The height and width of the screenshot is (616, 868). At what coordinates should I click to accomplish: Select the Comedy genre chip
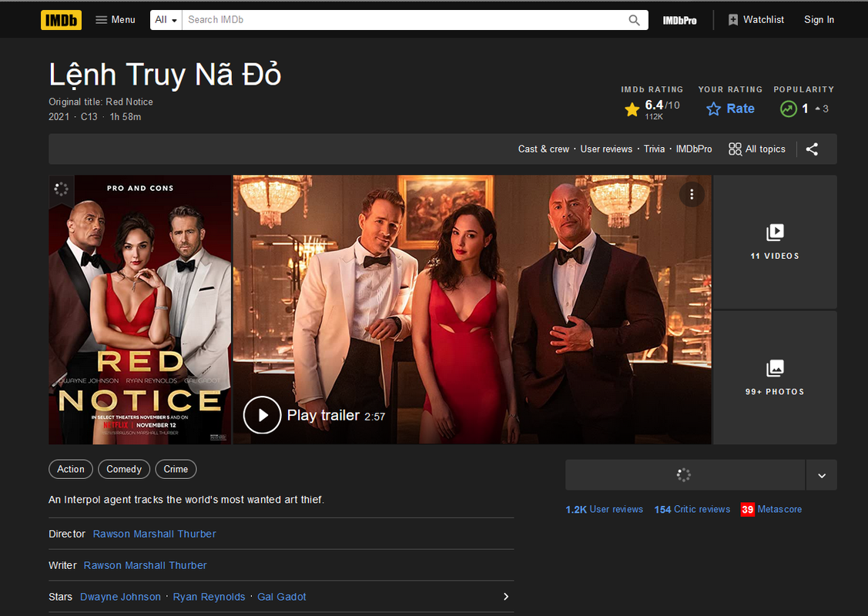click(124, 469)
